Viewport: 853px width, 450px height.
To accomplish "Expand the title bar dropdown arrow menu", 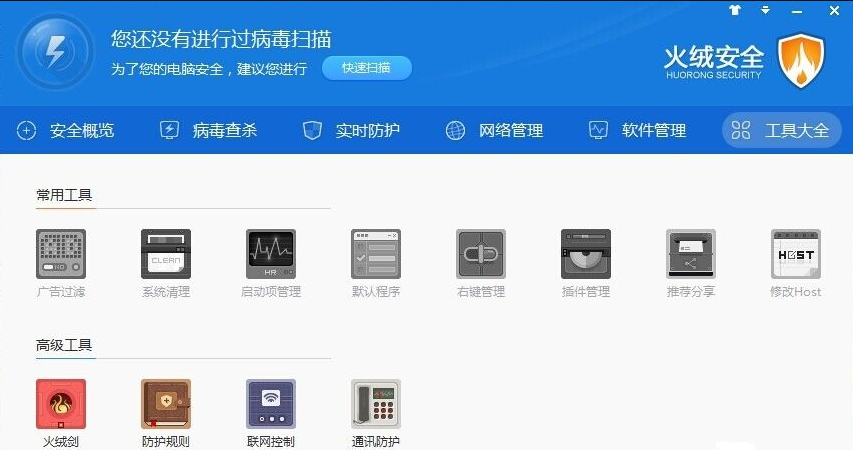I will pyautogui.click(x=765, y=10).
